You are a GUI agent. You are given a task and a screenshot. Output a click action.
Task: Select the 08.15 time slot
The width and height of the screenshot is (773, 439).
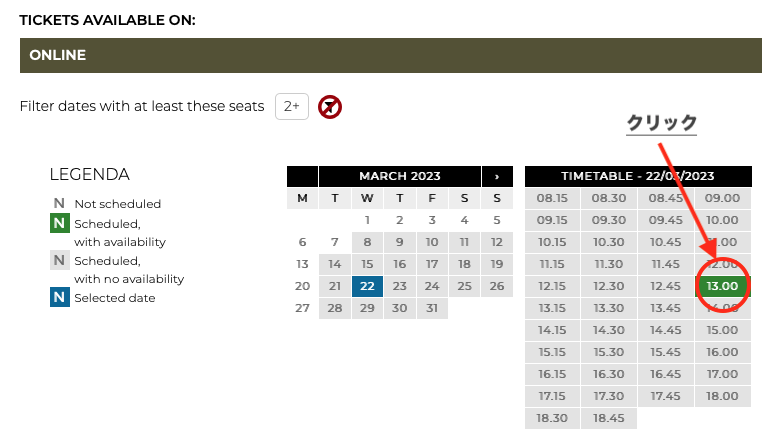click(552, 198)
